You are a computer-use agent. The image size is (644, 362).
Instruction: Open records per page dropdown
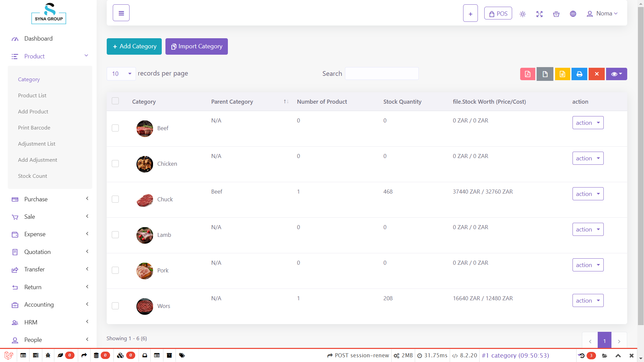click(x=121, y=73)
